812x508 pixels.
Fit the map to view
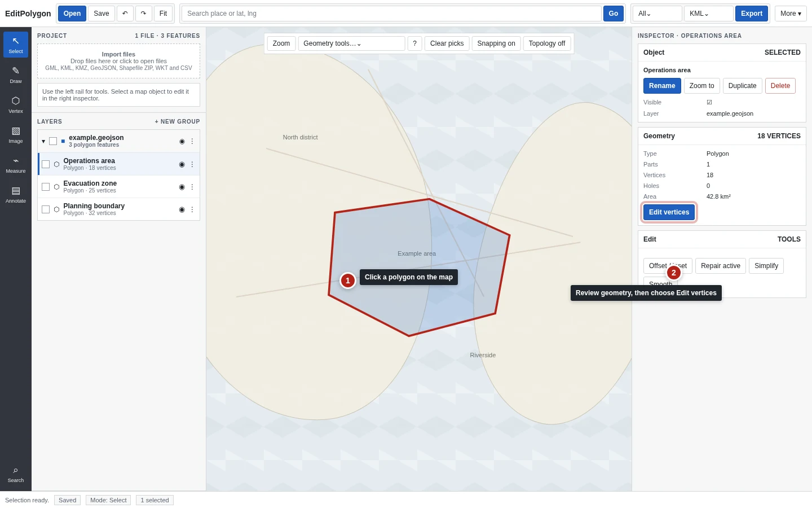point(163,14)
